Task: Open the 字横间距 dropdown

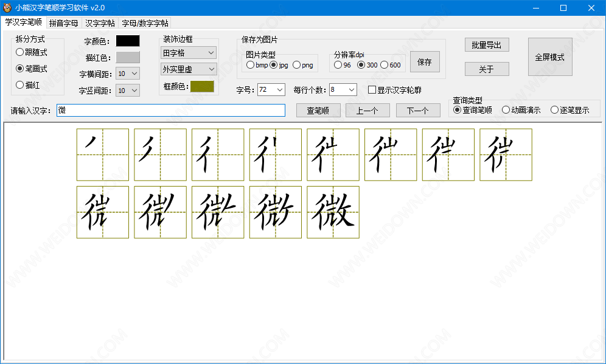Action: pos(128,74)
